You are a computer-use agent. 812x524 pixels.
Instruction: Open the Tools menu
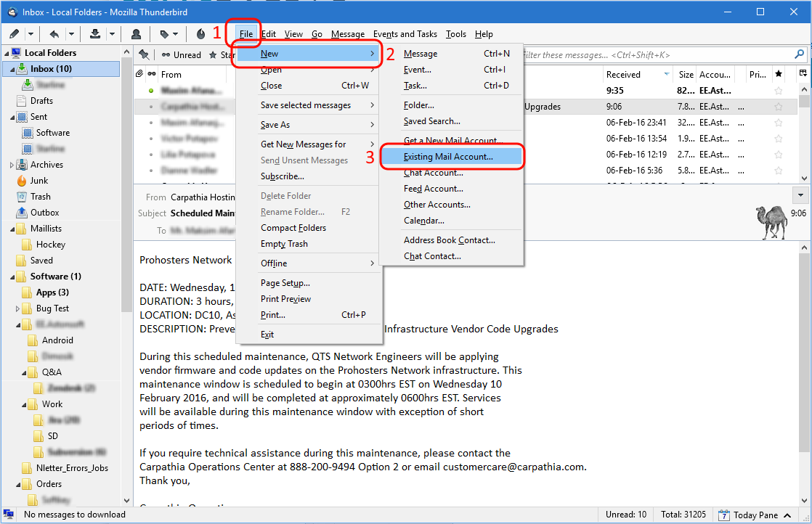click(x=455, y=34)
